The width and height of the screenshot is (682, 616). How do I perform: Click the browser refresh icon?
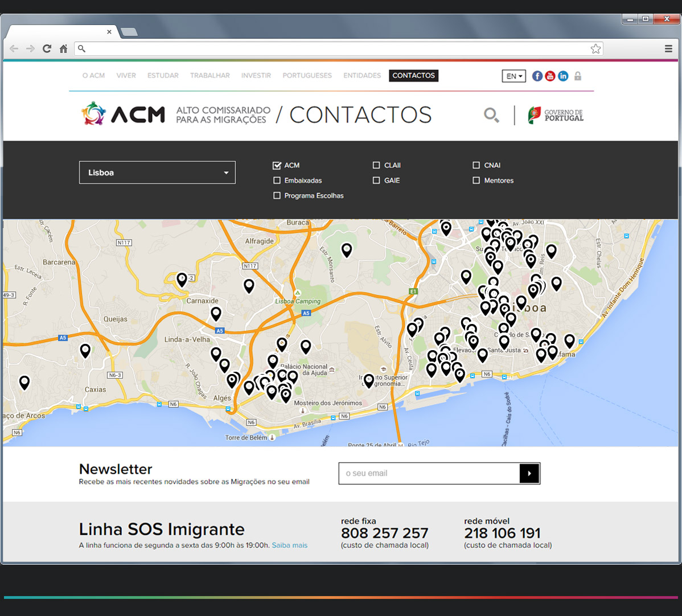(x=47, y=48)
